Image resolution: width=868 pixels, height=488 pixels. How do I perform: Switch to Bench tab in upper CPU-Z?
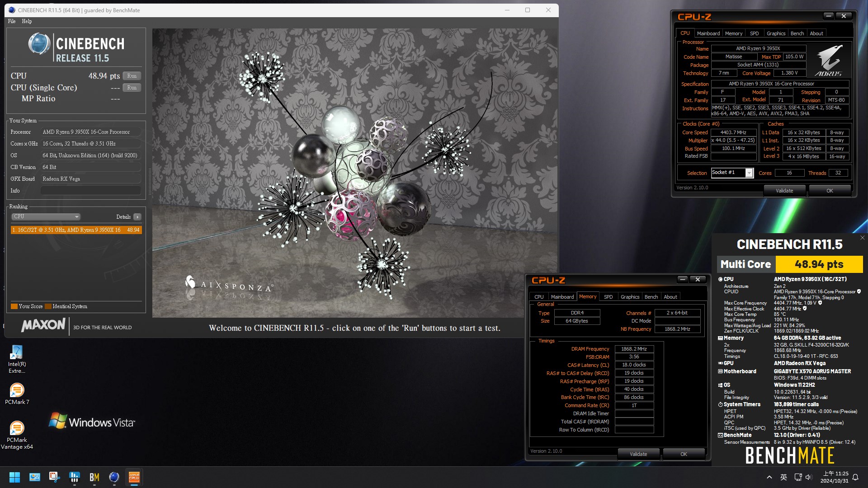click(797, 33)
